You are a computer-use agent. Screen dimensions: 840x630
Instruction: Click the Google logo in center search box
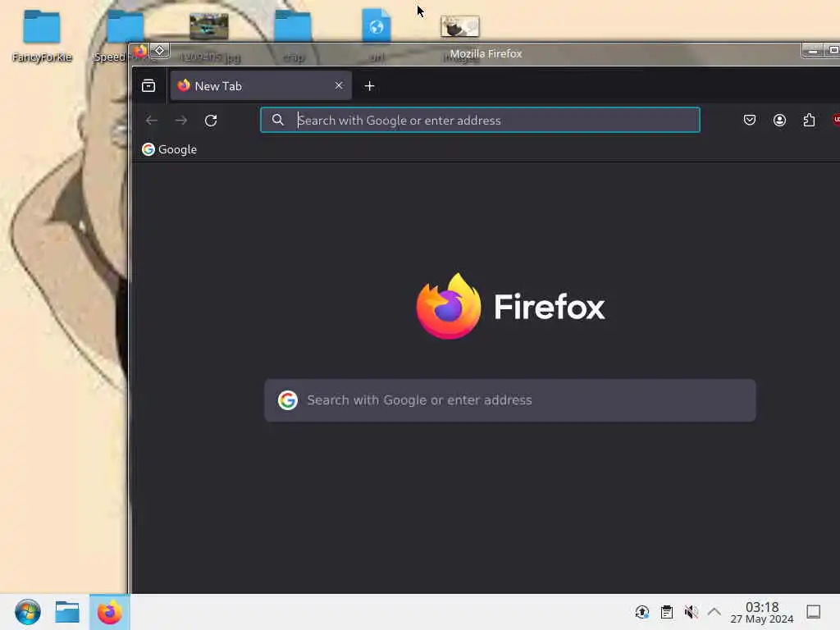click(288, 400)
